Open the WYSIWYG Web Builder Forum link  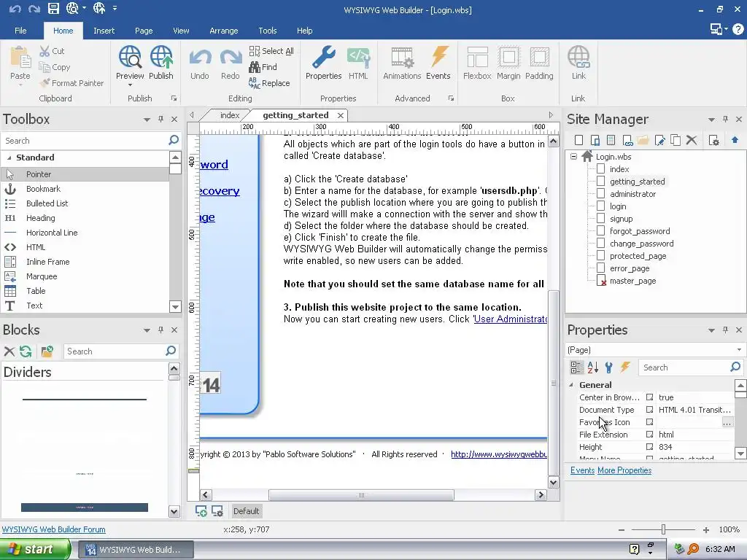point(54,529)
